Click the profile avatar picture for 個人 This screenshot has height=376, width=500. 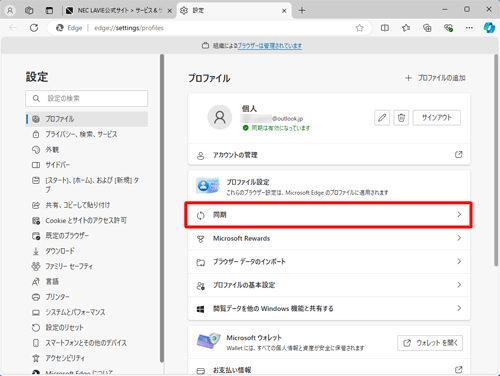[220, 117]
